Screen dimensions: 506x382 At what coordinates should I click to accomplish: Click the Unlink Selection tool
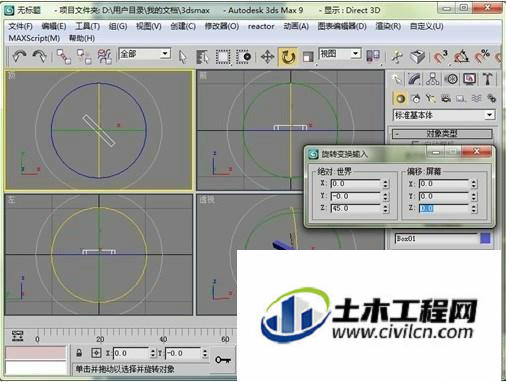[x=84, y=56]
